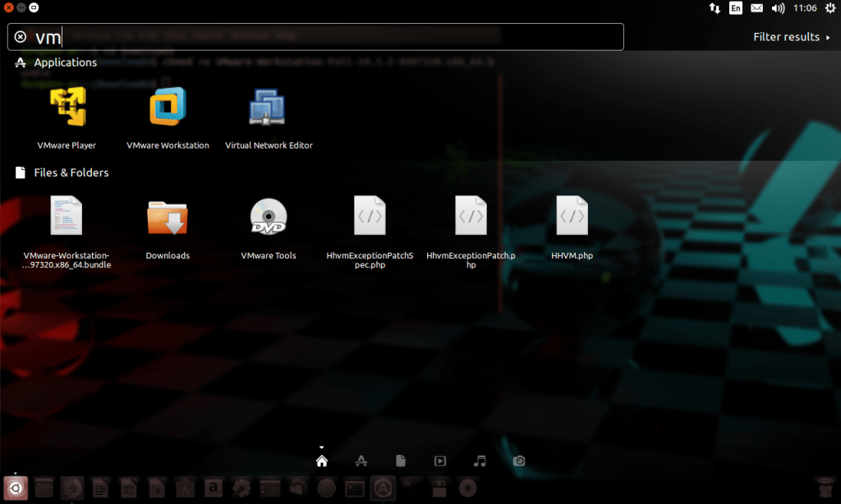Open the Downloads folder result

[x=168, y=228]
